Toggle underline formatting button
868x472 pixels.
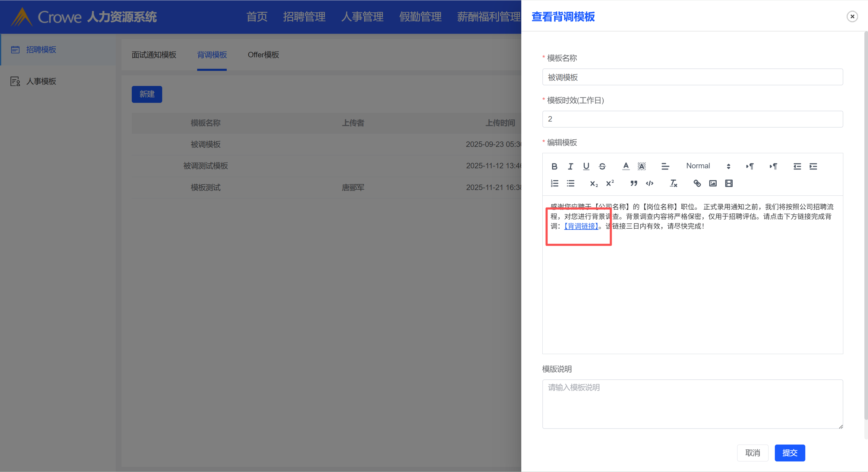(586, 166)
